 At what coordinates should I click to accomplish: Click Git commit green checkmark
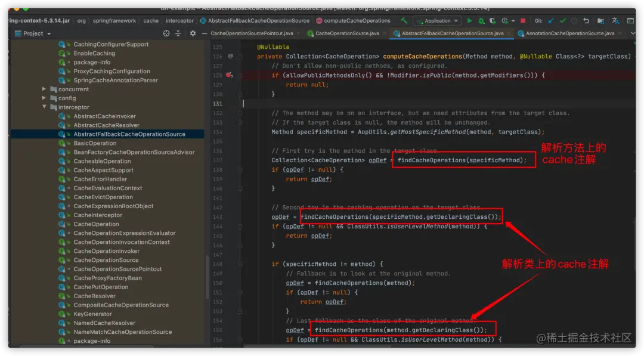(563, 20)
